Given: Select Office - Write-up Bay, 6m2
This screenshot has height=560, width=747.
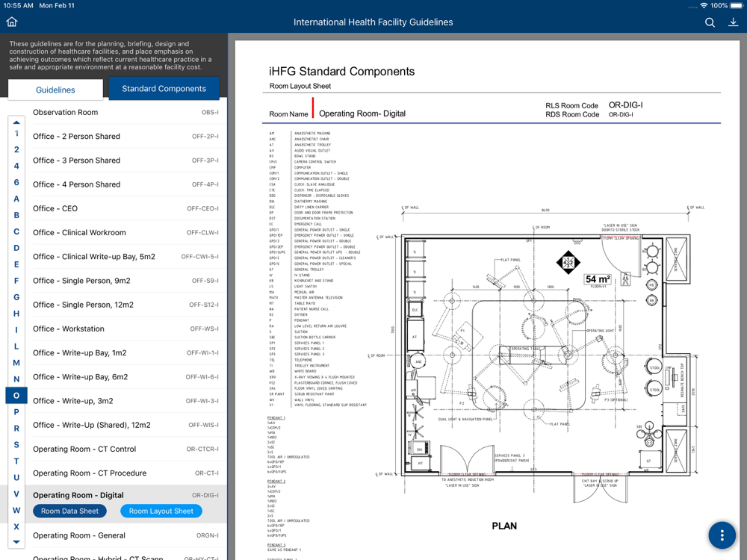Looking at the screenshot, I should pyautogui.click(x=125, y=376).
